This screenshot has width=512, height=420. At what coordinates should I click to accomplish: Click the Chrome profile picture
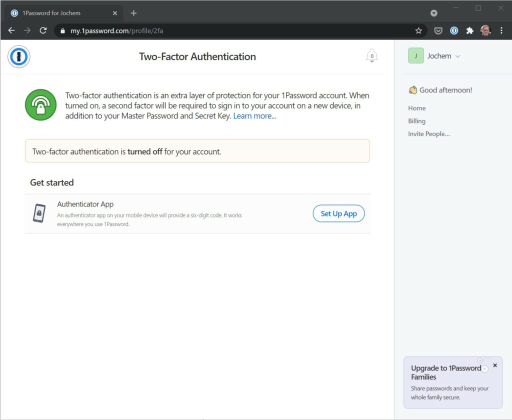click(x=485, y=30)
